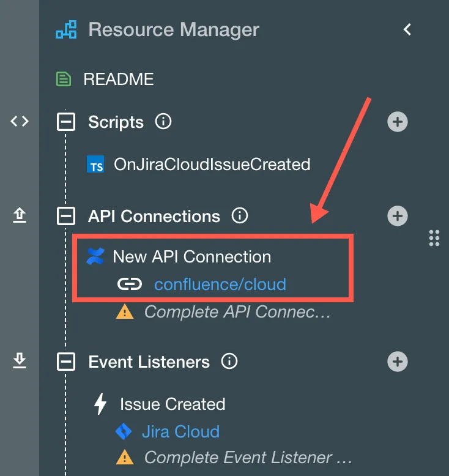Open the Jira Cloud link
449x476 pixels.
(x=180, y=432)
